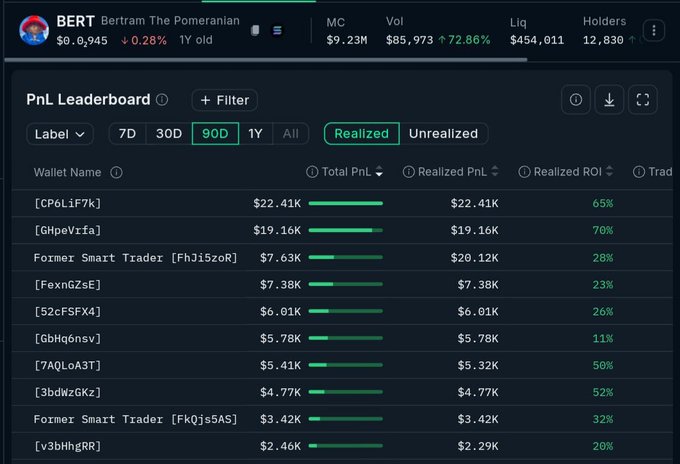Click the 52% ROI value

(603, 392)
